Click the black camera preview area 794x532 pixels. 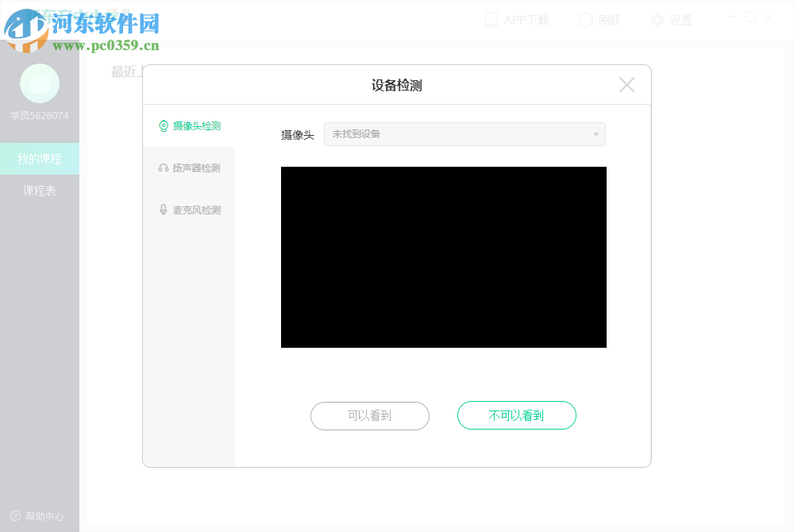pos(443,257)
